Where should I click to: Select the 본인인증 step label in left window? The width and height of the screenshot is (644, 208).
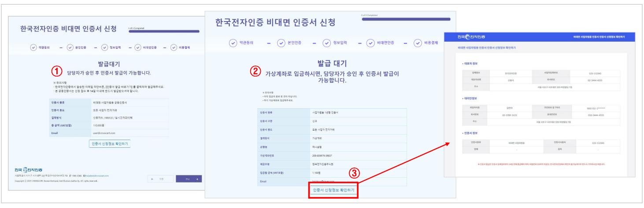click(80, 48)
